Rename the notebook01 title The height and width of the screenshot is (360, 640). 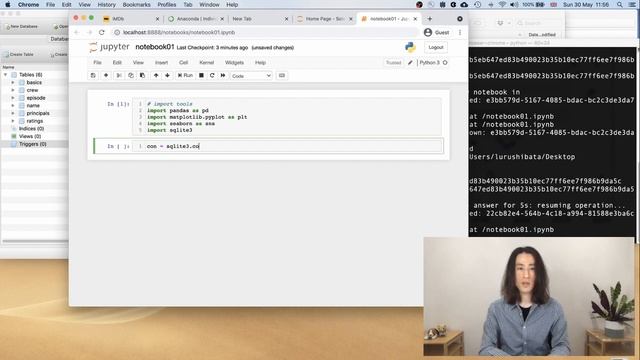pyautogui.click(x=154, y=47)
